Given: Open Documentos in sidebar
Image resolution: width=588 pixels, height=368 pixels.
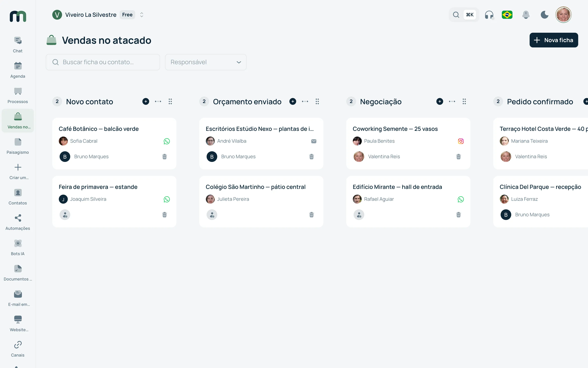Looking at the screenshot, I should pos(18,273).
